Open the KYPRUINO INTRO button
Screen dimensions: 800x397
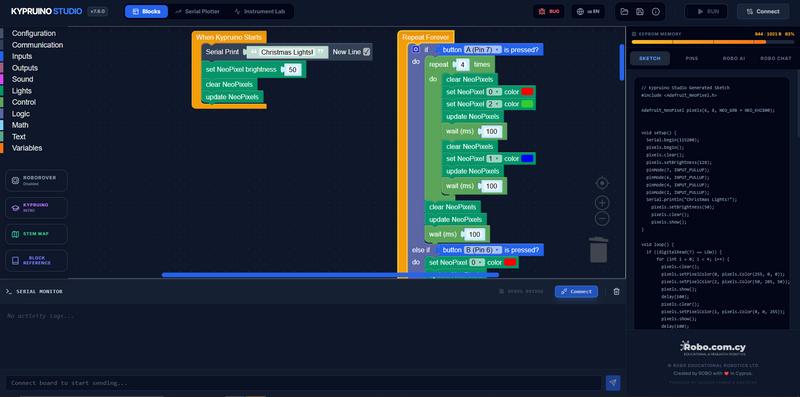36,208
